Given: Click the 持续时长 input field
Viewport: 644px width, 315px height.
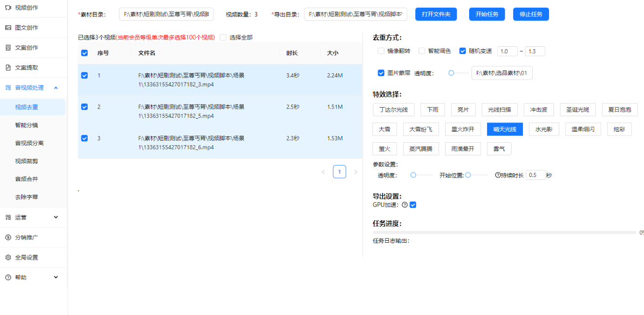Looking at the screenshot, I should point(536,176).
